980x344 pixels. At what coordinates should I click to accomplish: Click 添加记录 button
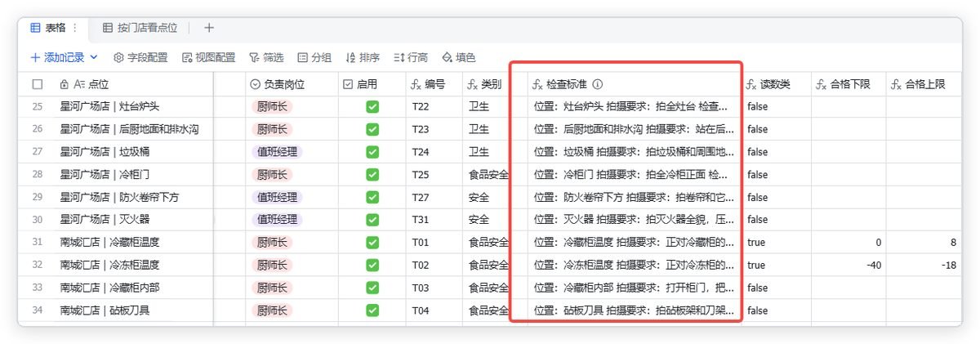pos(57,57)
